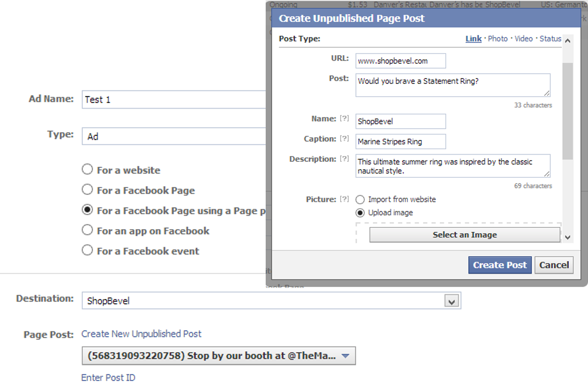
Task: Open the Destination dropdown showing ShopBevel
Action: pyautogui.click(x=452, y=300)
